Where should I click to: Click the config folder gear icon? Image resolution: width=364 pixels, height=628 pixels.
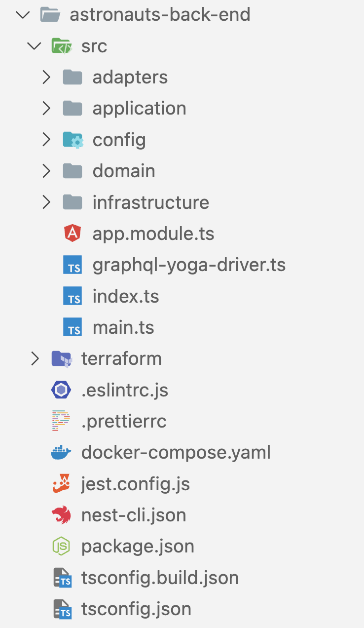coord(73,140)
